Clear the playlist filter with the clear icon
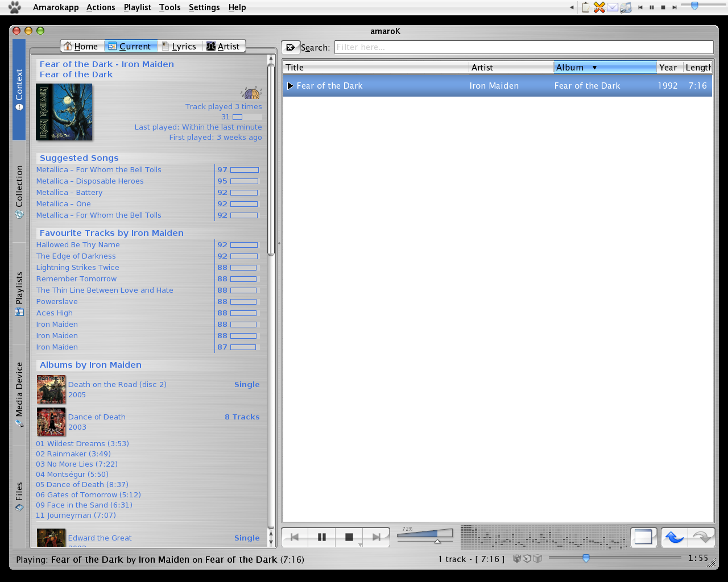728x582 pixels. (291, 47)
